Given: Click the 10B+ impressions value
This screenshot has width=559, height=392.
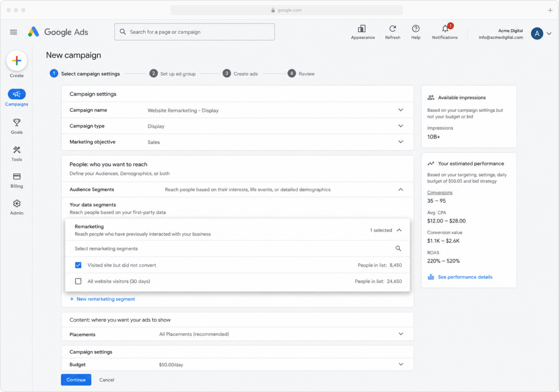Looking at the screenshot, I should pos(434,137).
